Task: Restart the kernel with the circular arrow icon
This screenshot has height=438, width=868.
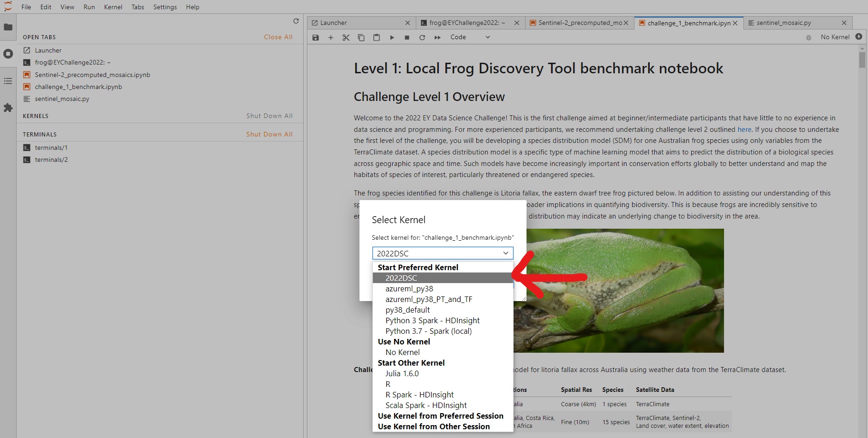Action: coord(422,37)
